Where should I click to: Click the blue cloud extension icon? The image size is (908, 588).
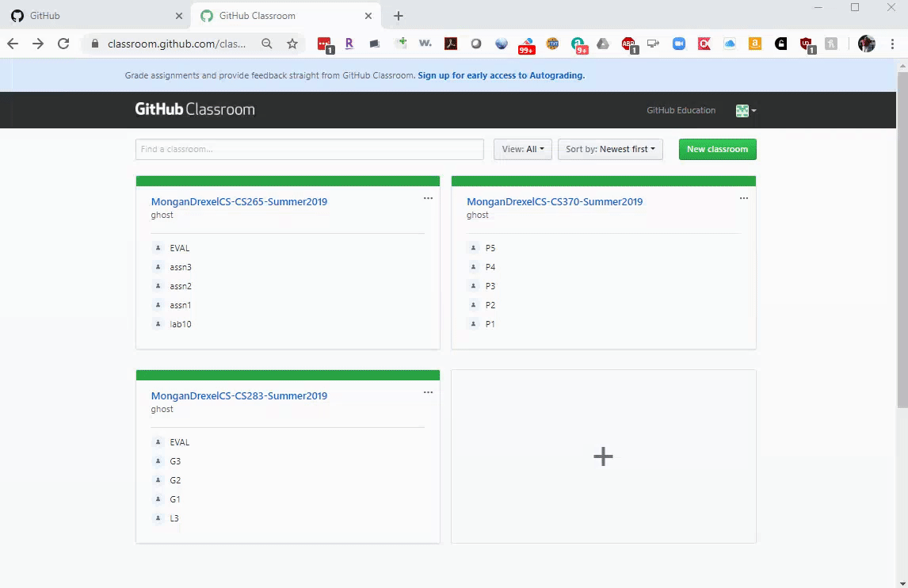click(730, 44)
